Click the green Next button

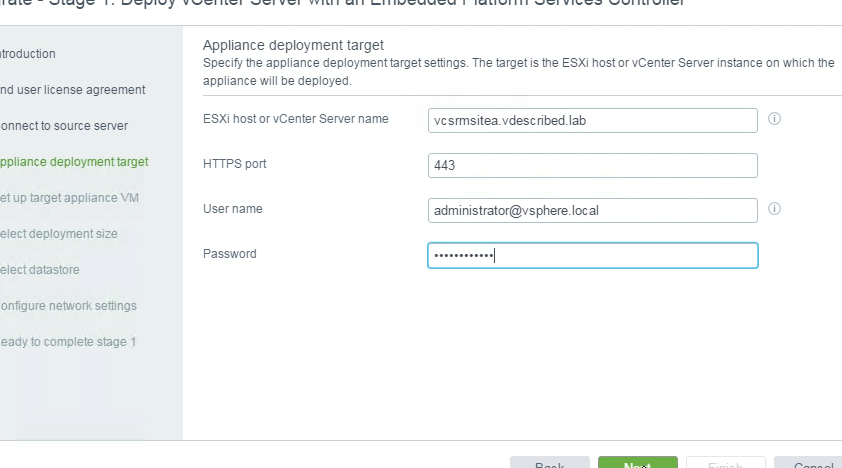point(637,462)
